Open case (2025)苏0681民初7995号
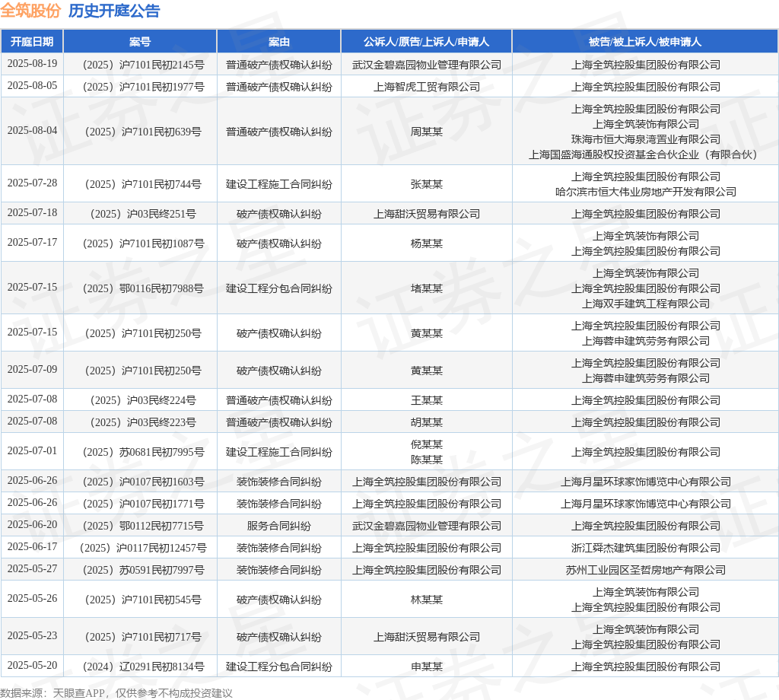Screen dimensions: 779x700 [x=140, y=452]
